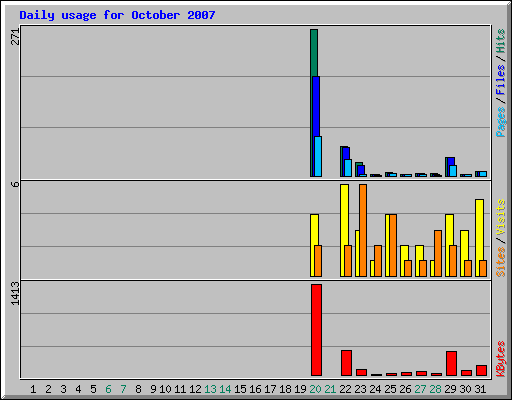This screenshot has height=400, width=512.
Task: Click green day label 6 on the x-axis
Action: tap(108, 389)
